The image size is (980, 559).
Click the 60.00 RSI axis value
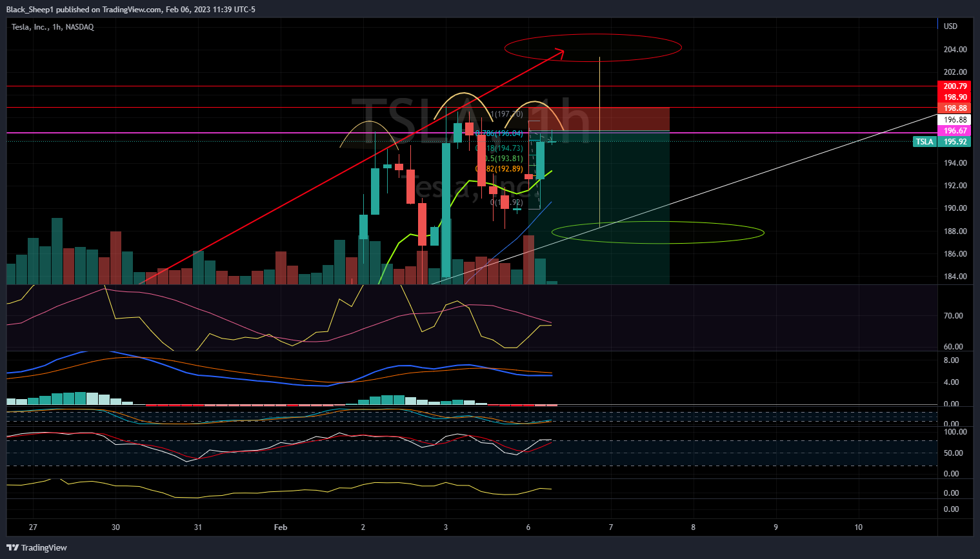pyautogui.click(x=953, y=347)
